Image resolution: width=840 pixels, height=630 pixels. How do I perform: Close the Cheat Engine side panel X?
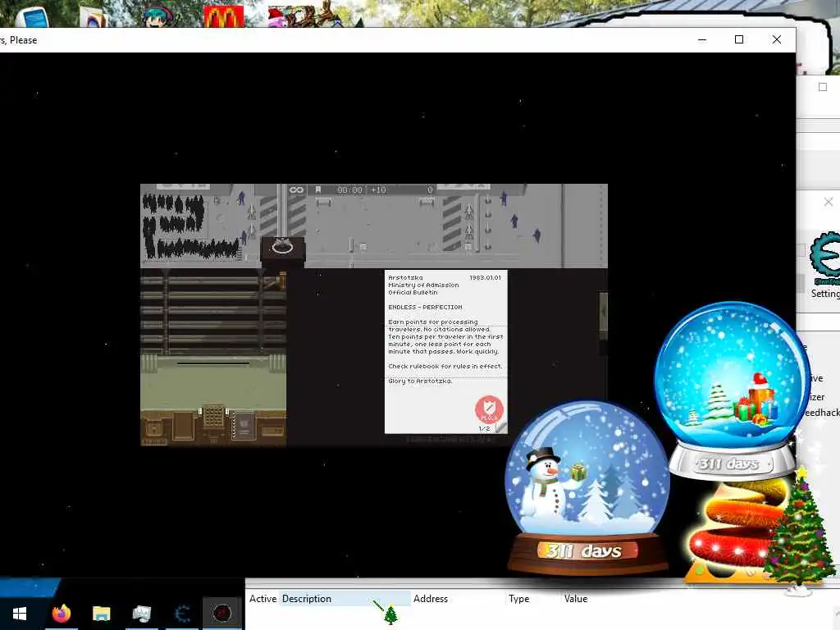829,202
